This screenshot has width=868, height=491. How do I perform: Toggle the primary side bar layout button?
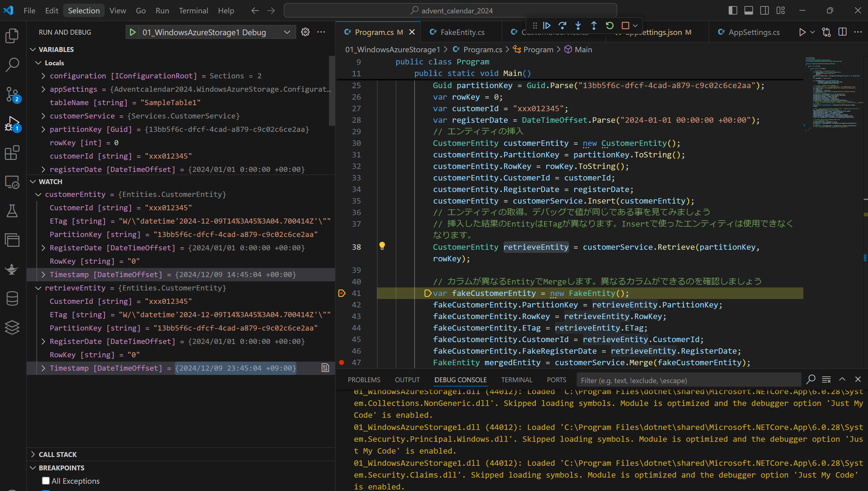click(x=733, y=10)
